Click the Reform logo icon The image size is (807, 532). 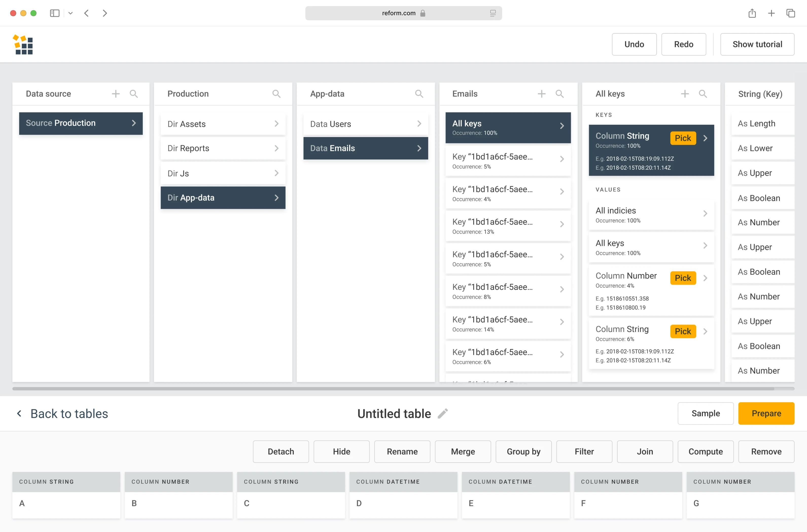(x=23, y=44)
